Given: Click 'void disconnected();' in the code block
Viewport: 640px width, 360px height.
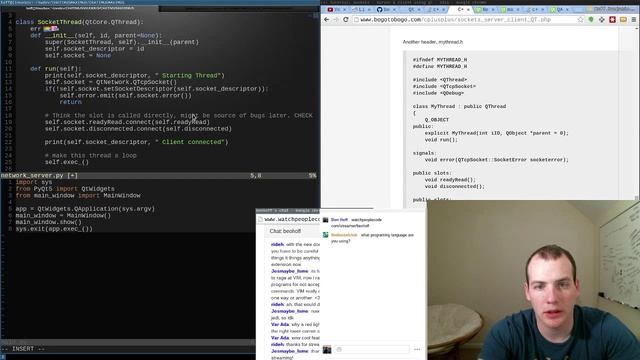Looking at the screenshot, I should coord(455,186).
